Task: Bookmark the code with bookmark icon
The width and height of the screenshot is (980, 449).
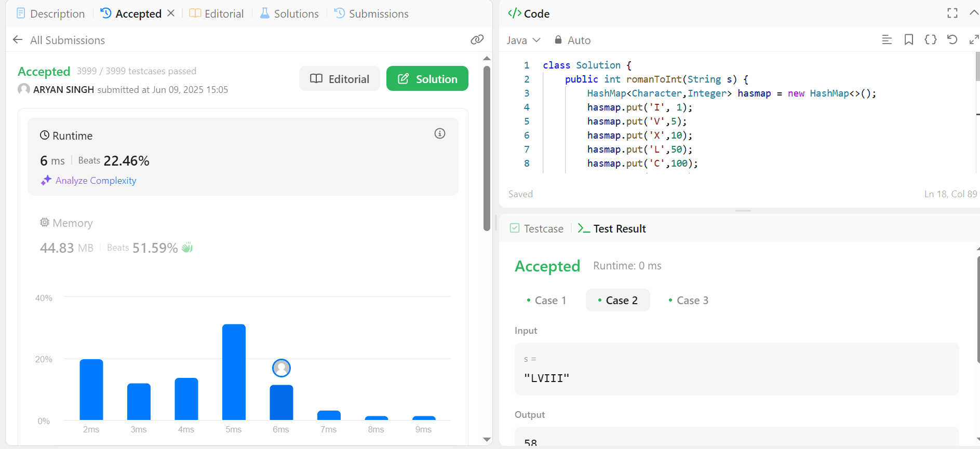Action: pyautogui.click(x=908, y=40)
